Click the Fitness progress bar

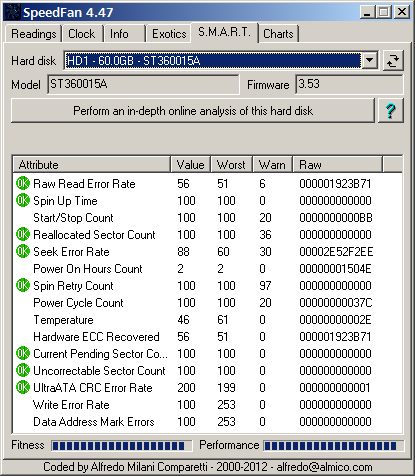click(122, 446)
